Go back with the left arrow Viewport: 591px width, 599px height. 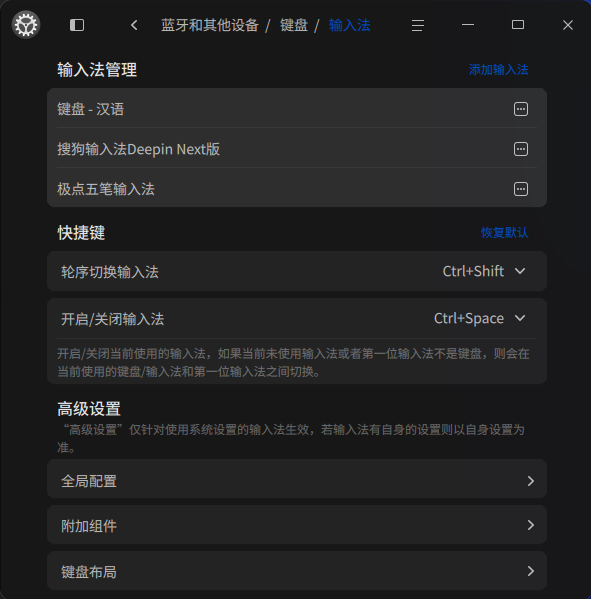click(134, 25)
